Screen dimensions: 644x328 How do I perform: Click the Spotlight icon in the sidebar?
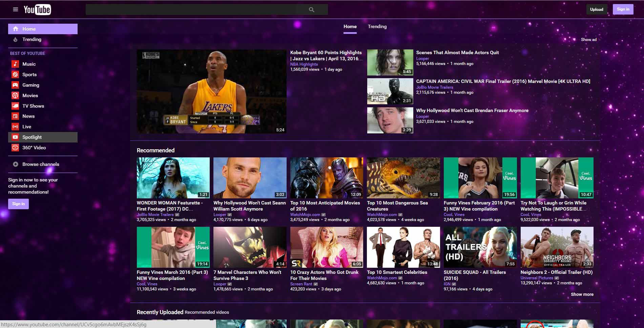(x=15, y=137)
